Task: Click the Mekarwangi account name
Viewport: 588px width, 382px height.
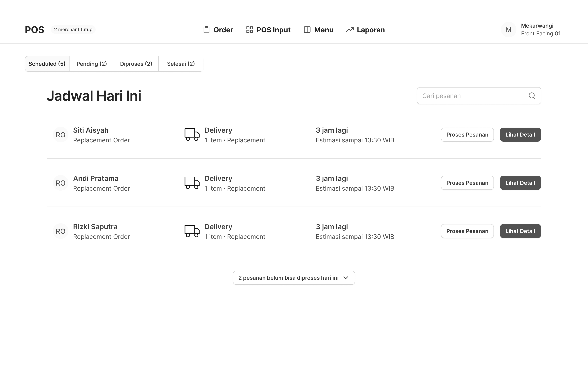Action: tap(537, 26)
